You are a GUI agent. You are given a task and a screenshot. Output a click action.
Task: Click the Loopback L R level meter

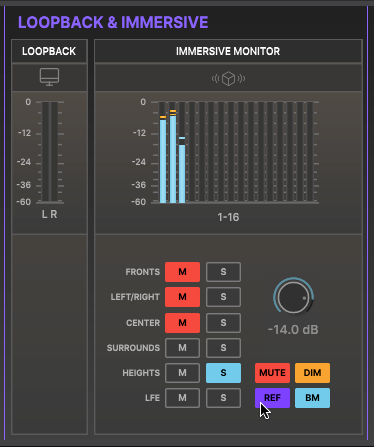pos(50,152)
